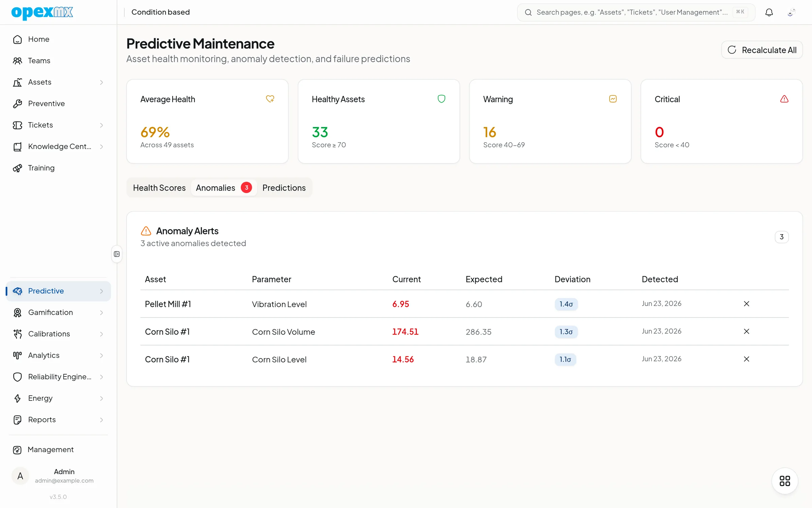Focus the Search pages input field
This screenshot has width=812, height=508.
[x=636, y=13]
